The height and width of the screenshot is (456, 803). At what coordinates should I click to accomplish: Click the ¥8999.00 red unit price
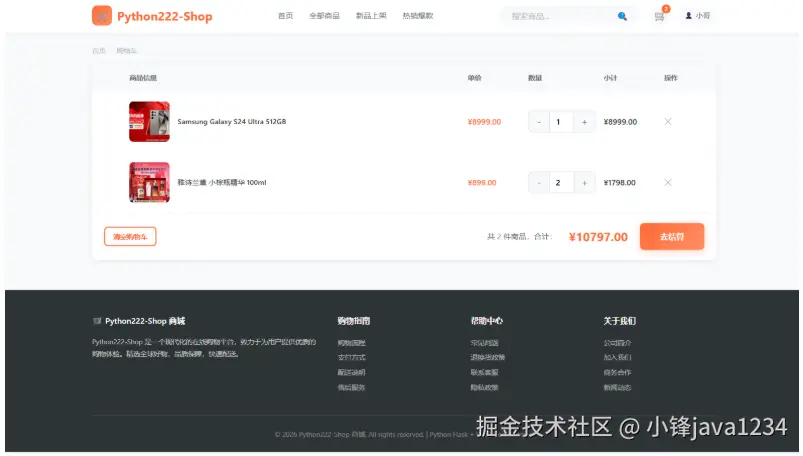click(x=484, y=122)
